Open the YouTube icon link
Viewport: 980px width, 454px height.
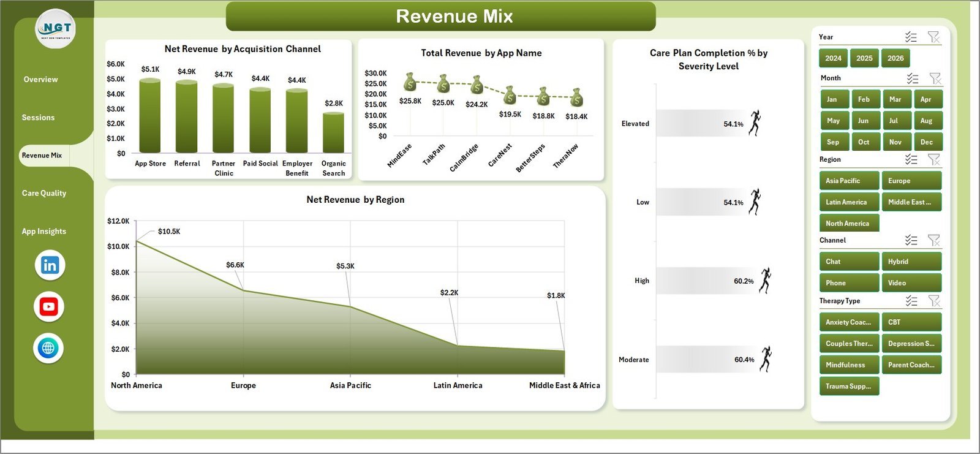[x=49, y=306]
